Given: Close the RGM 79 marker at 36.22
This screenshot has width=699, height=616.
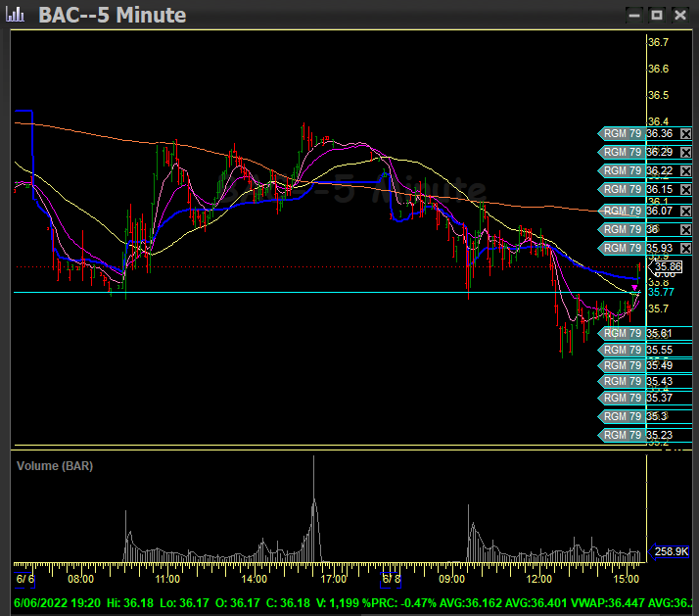Looking at the screenshot, I should [685, 170].
